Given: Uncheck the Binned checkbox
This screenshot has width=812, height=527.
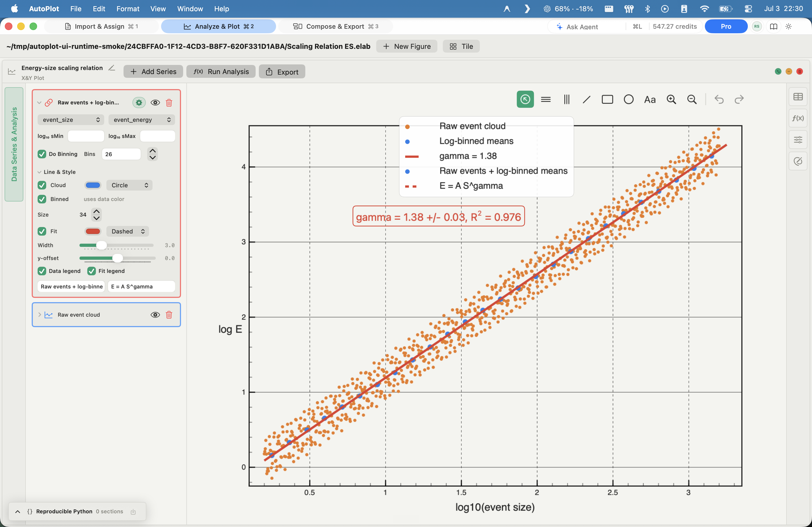Looking at the screenshot, I should pos(42,199).
